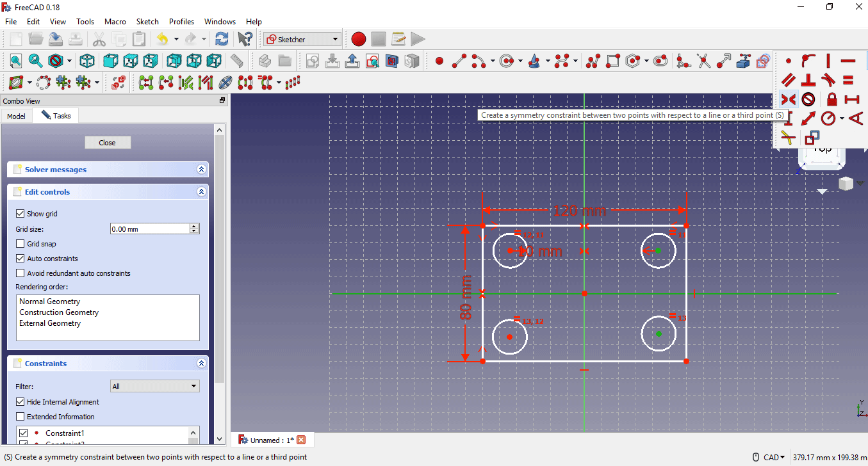This screenshot has height=466, width=868.
Task: Apply the lock constraint
Action: 831,100
